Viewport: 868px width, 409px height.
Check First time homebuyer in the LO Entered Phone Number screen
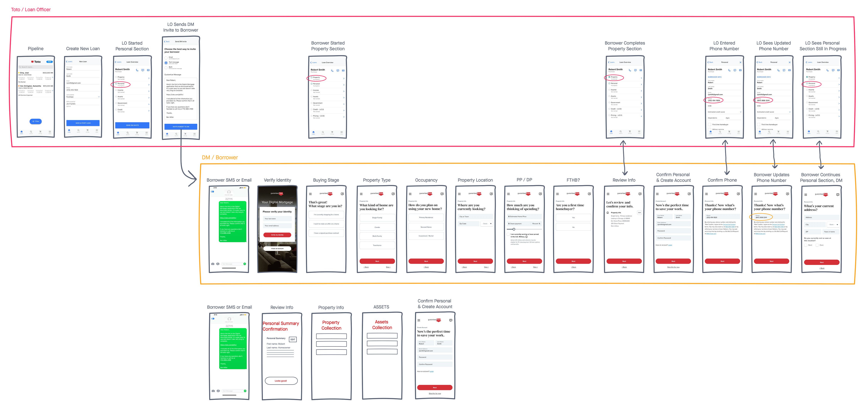click(x=710, y=124)
